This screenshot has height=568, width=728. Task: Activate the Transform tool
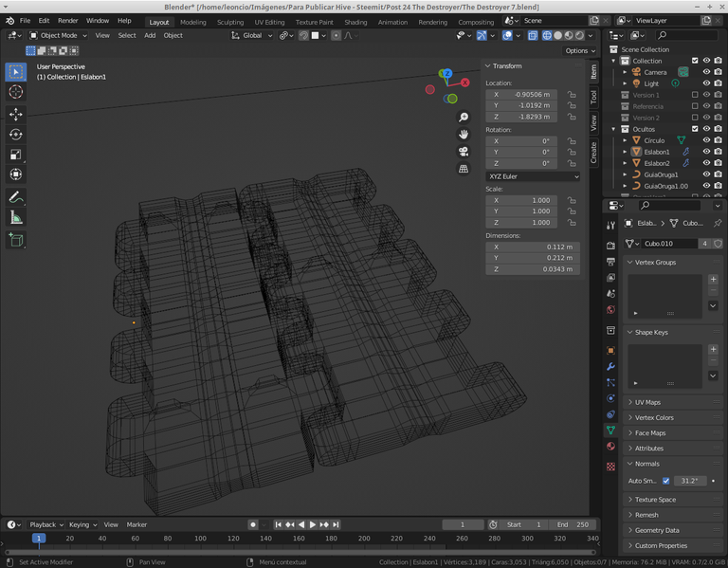16,174
